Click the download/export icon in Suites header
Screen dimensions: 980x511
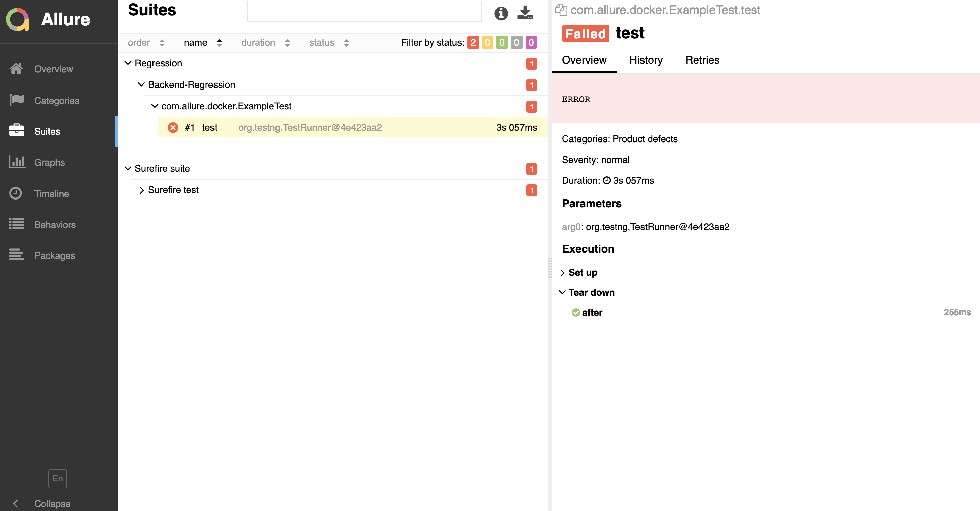click(x=525, y=13)
